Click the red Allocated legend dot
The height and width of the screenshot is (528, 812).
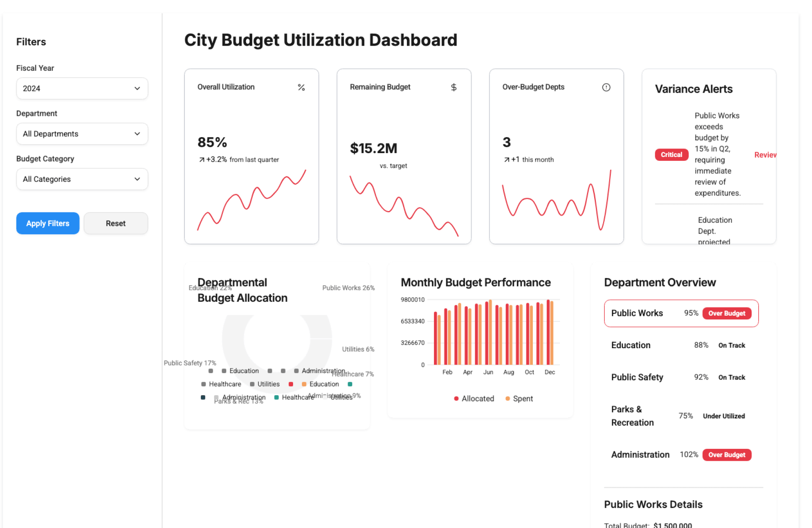(456, 399)
